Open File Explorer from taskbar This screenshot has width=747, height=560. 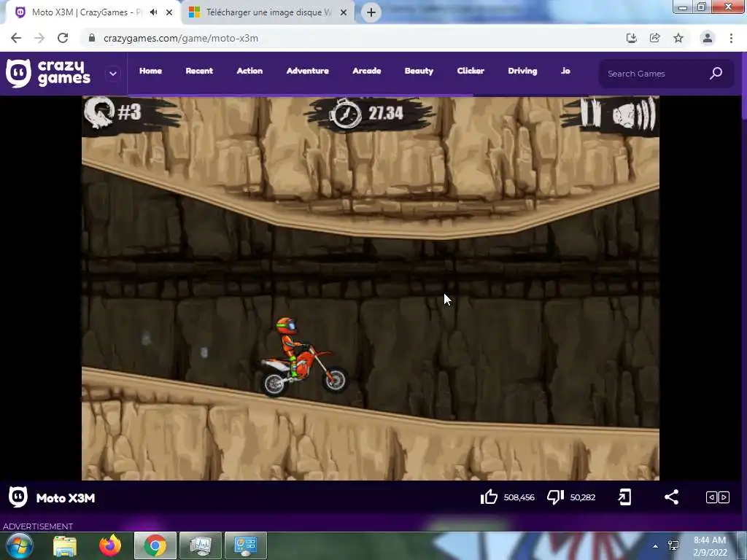(x=65, y=545)
